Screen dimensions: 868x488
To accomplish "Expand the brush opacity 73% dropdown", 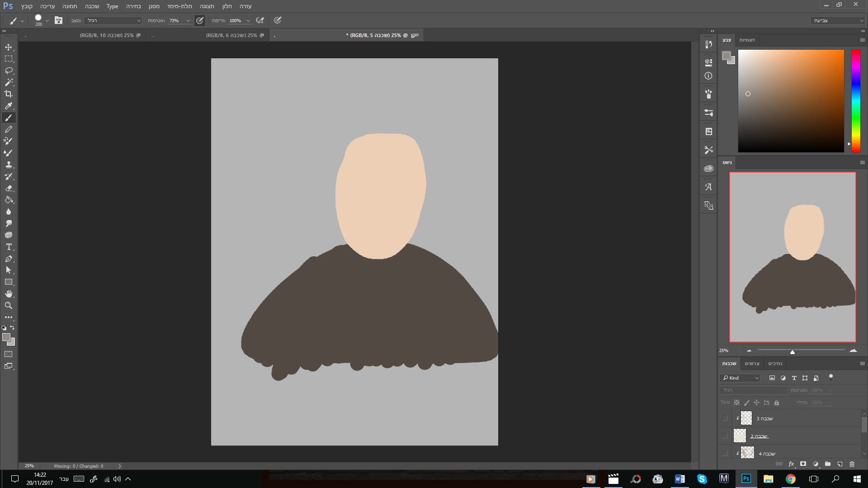I will (x=188, y=21).
